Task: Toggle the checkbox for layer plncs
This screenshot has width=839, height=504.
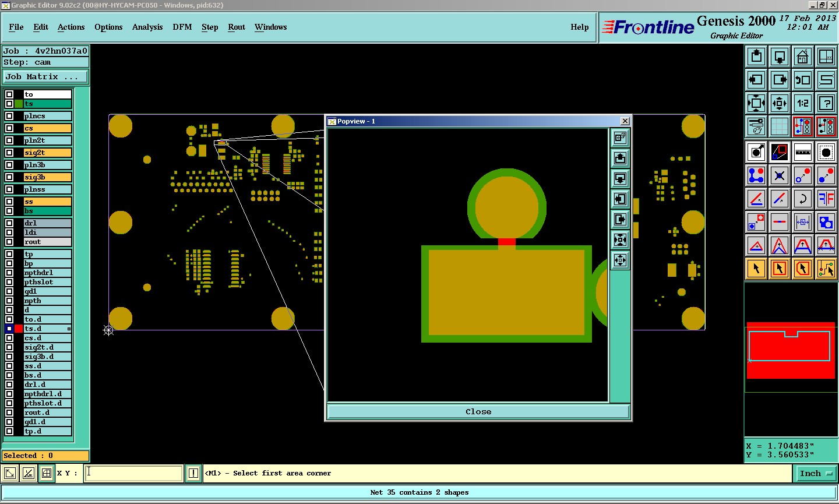Action: coord(9,116)
